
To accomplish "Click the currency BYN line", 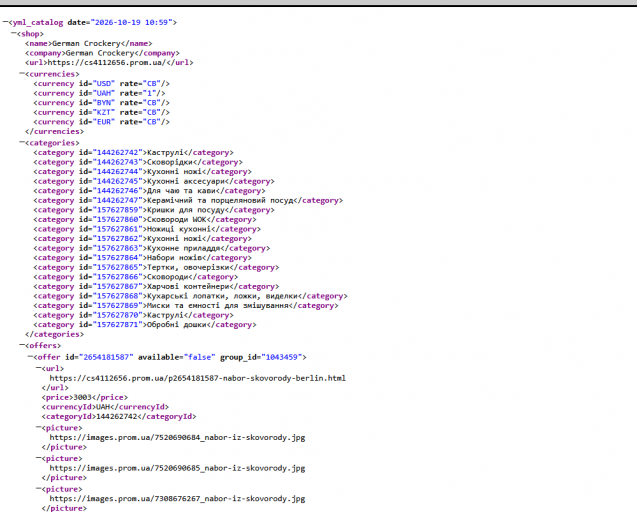I will (102, 103).
